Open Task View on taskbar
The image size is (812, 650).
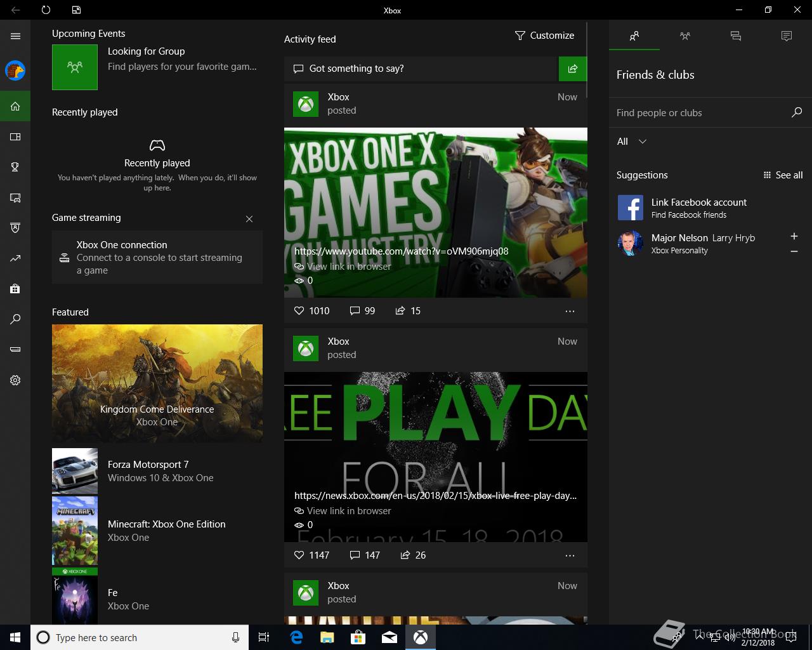tap(264, 637)
